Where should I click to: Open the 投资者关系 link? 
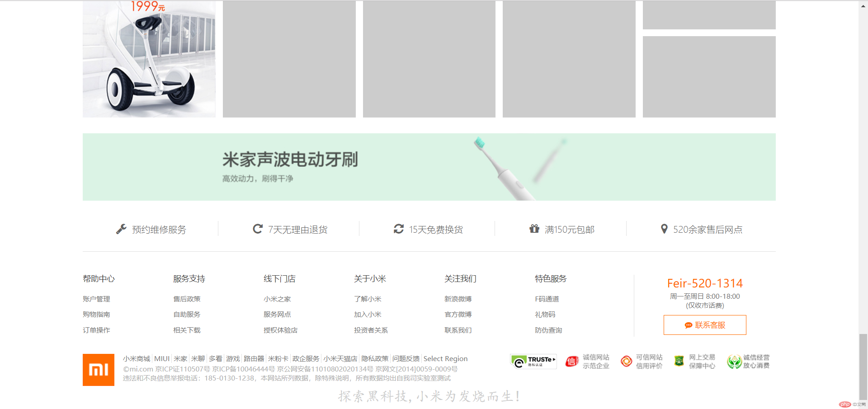[371, 330]
